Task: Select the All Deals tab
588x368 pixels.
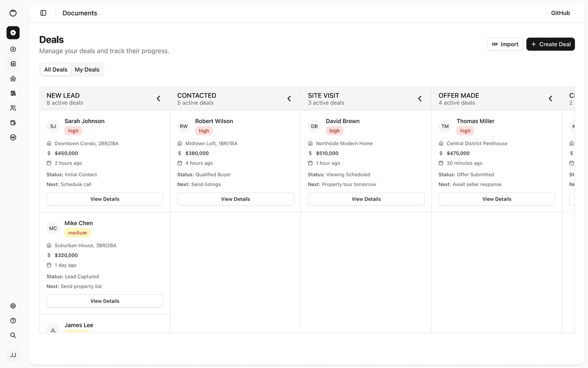Action: click(56, 70)
